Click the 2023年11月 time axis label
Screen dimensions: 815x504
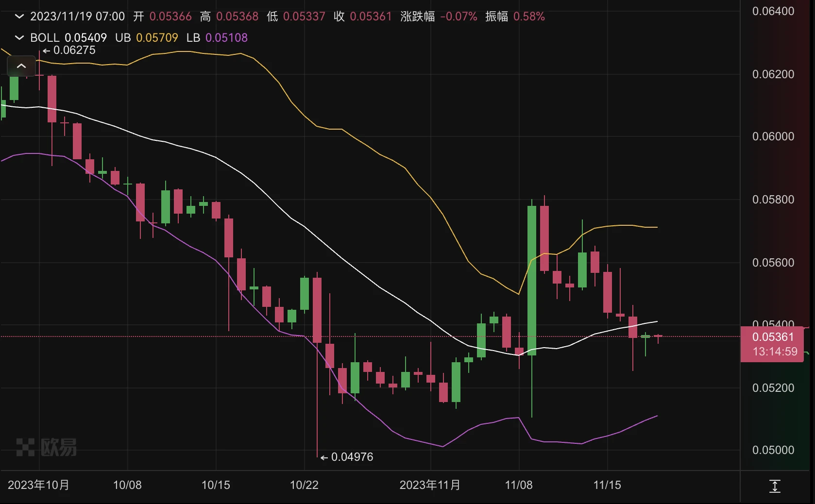430,485
